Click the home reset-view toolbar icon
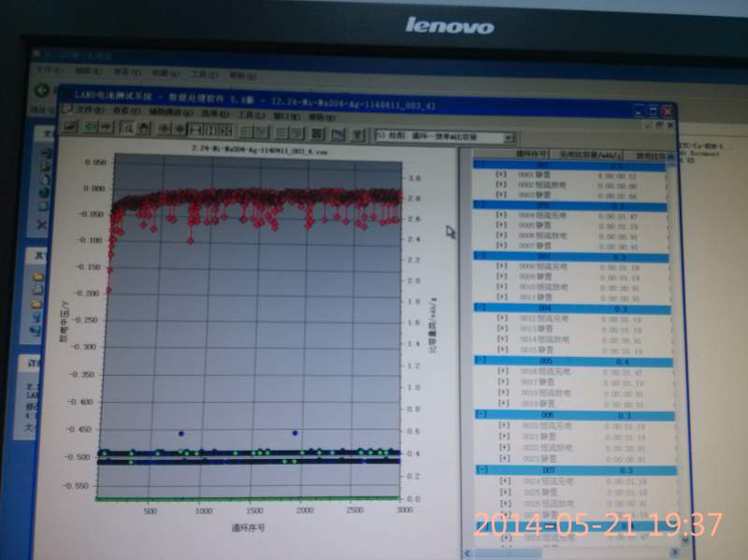Screen dimensions: 748x560 coord(144,128)
